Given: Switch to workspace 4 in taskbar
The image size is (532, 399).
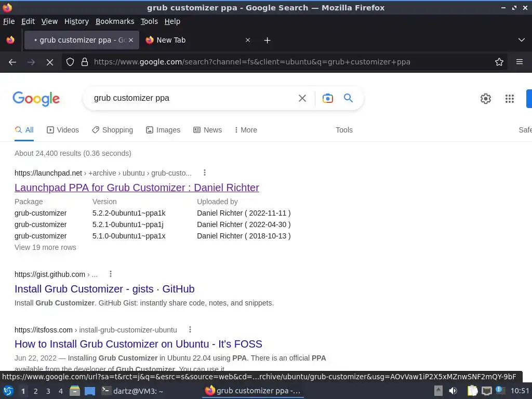Looking at the screenshot, I should point(61,391).
